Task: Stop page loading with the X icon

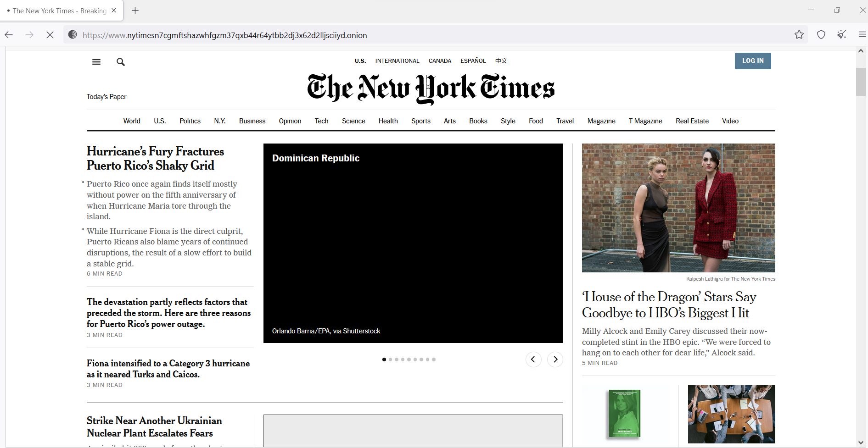Action: 50,34
